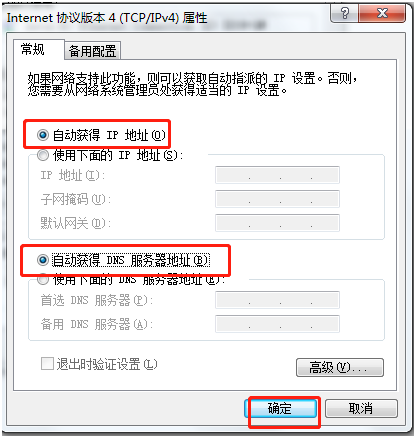Select 自动获得 IP 地址 radio button
This screenshot has width=416, height=438.
[x=43, y=135]
